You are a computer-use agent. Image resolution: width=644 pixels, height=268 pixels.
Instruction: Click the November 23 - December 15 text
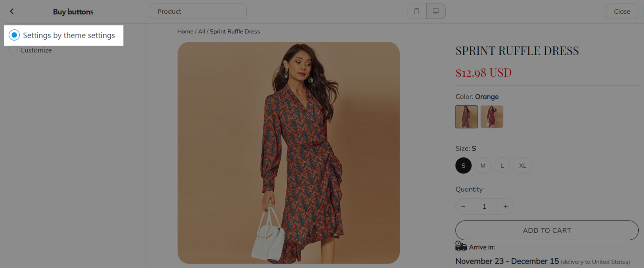[507, 261]
